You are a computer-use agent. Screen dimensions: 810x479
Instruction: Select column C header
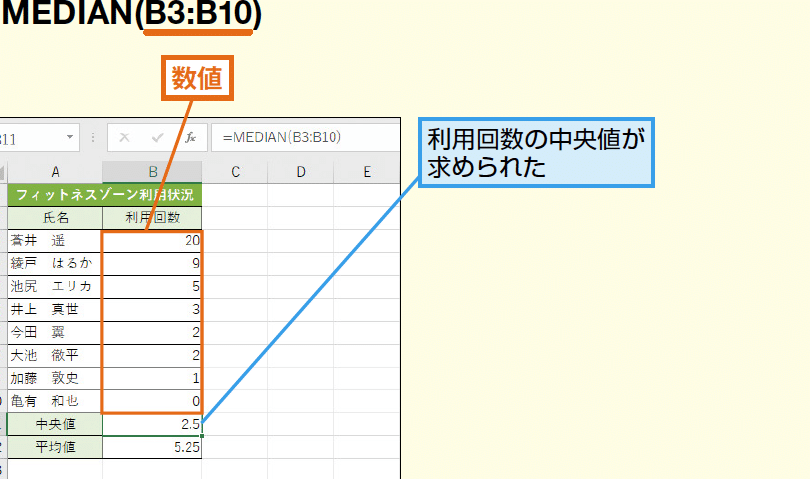point(235,172)
